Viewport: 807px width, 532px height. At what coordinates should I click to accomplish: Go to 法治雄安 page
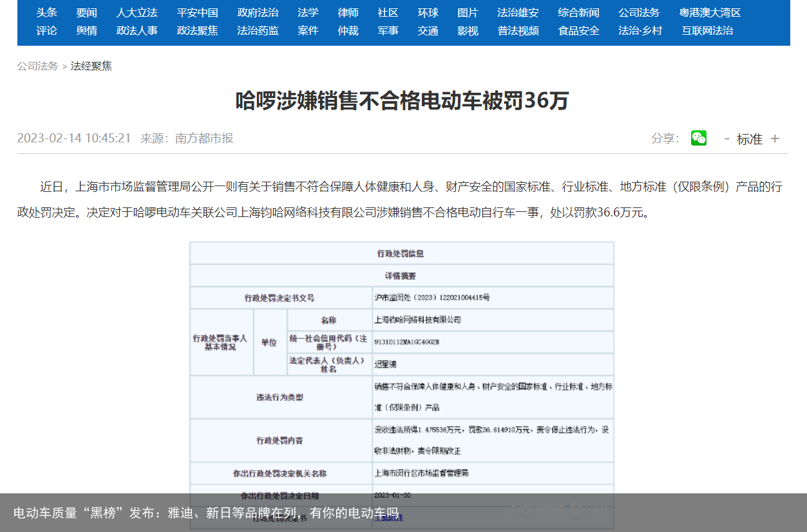click(518, 12)
